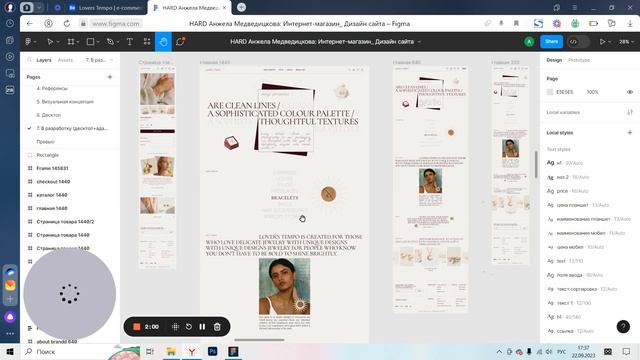
Task: Open File Explorer from the taskbar
Action: coord(171,351)
